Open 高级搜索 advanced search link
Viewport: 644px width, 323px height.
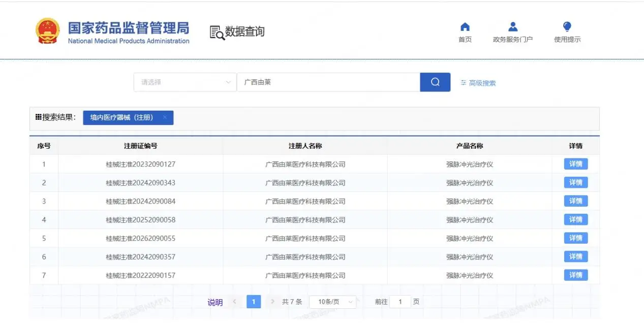(482, 83)
